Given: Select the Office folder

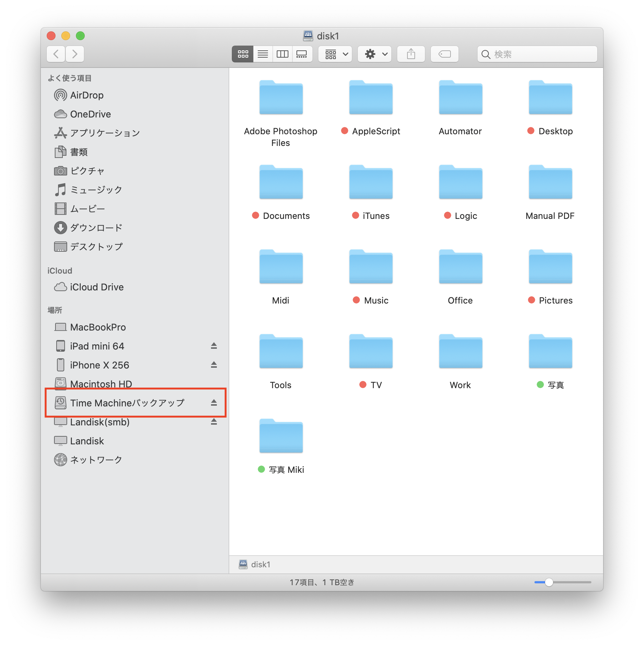Looking at the screenshot, I should [460, 267].
